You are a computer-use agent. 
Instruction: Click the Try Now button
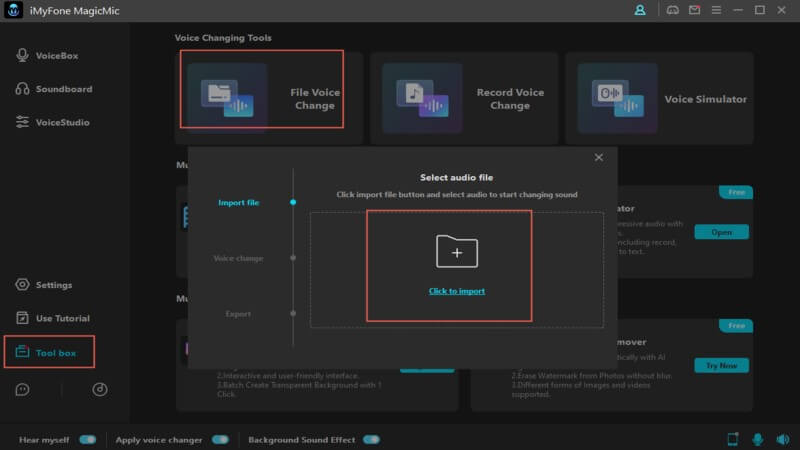tap(721, 365)
